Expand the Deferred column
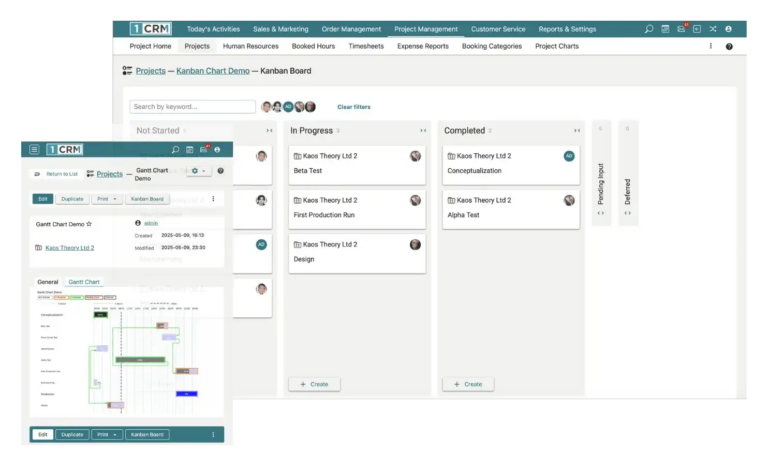Viewport: 768px width, 466px height. click(627, 213)
